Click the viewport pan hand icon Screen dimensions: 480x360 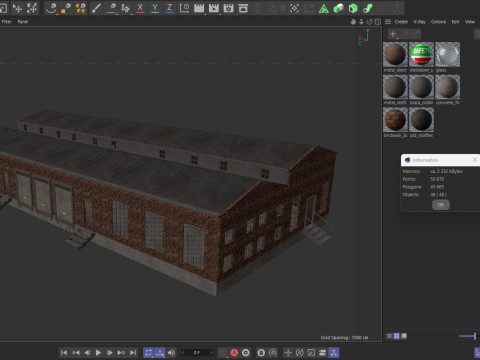353,22
